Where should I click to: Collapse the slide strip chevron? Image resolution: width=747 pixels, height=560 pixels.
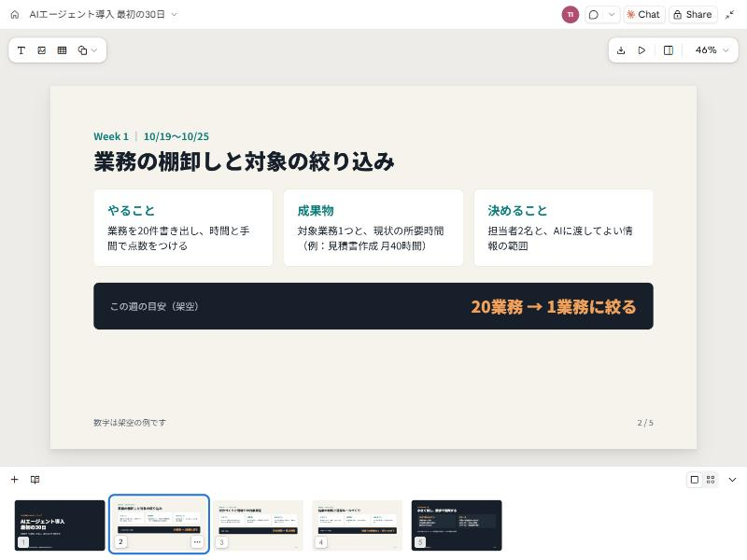click(732, 480)
